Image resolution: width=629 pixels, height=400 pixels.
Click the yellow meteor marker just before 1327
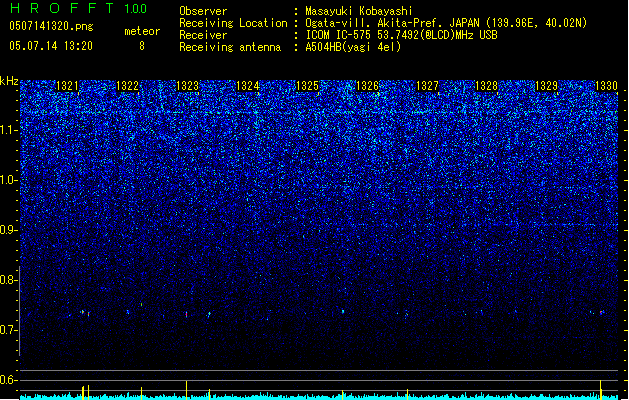click(x=407, y=394)
